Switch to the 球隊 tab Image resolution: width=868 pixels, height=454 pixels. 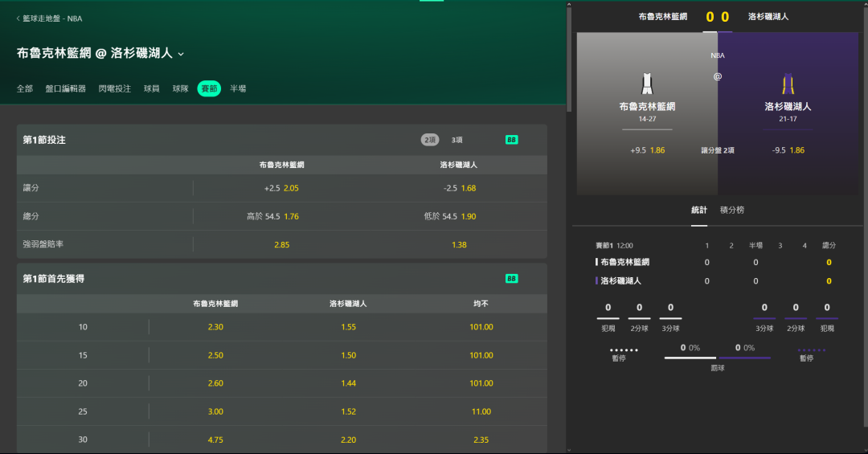pyautogui.click(x=181, y=88)
